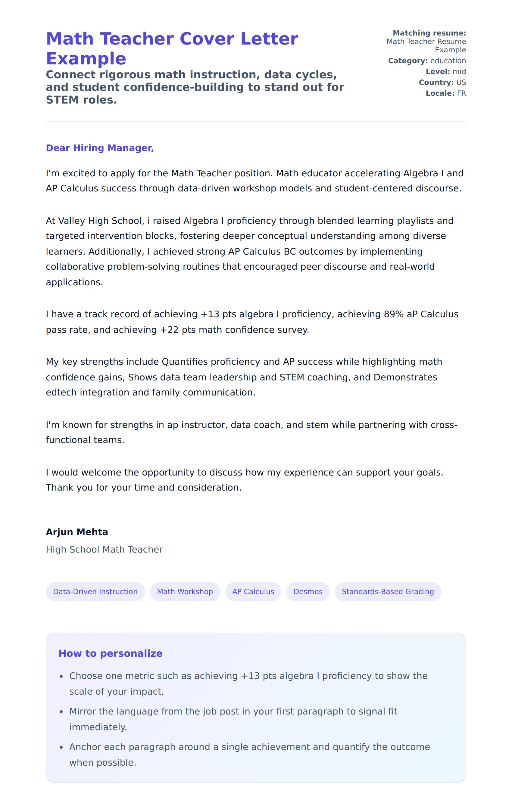512x812 pixels.
Task: Click the "Dear Hiring Manager," greeting
Action: (x=100, y=148)
